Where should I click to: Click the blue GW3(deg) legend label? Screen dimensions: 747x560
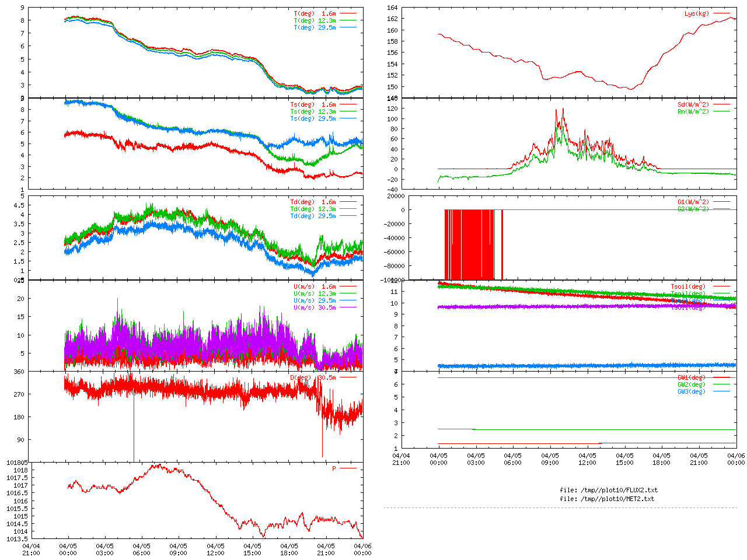point(692,391)
